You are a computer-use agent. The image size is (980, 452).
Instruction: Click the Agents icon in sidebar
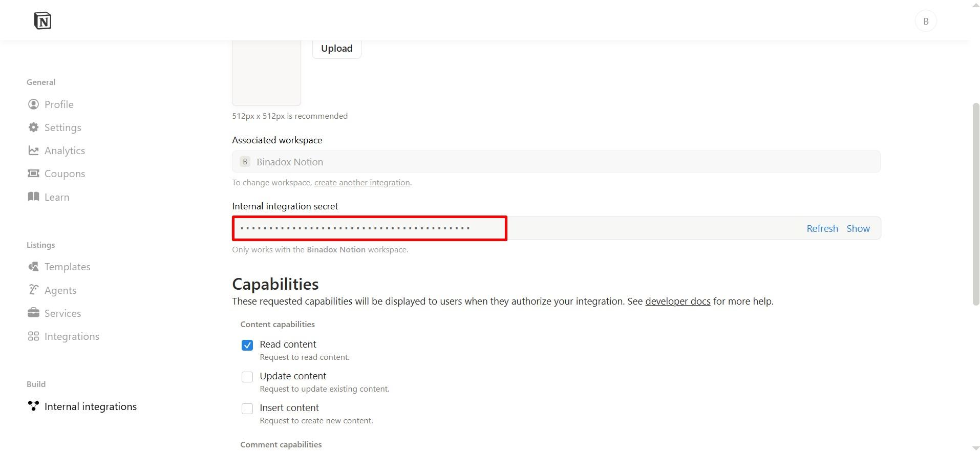[x=33, y=290]
